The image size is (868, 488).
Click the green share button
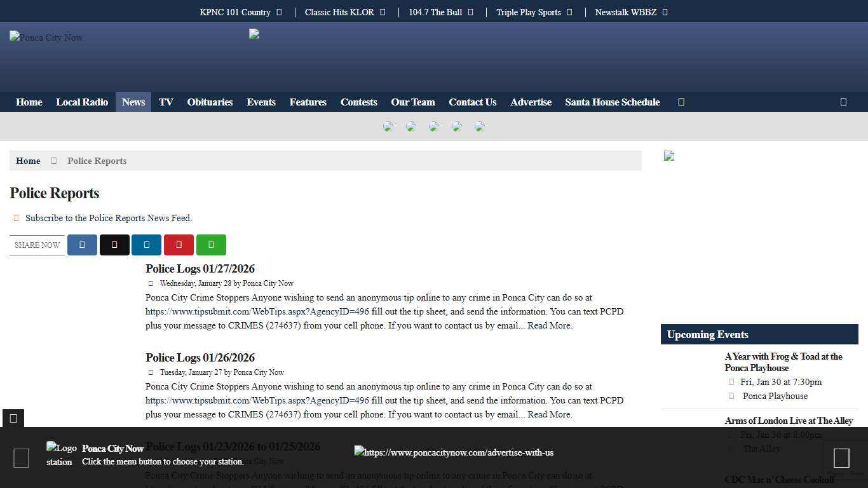211,245
